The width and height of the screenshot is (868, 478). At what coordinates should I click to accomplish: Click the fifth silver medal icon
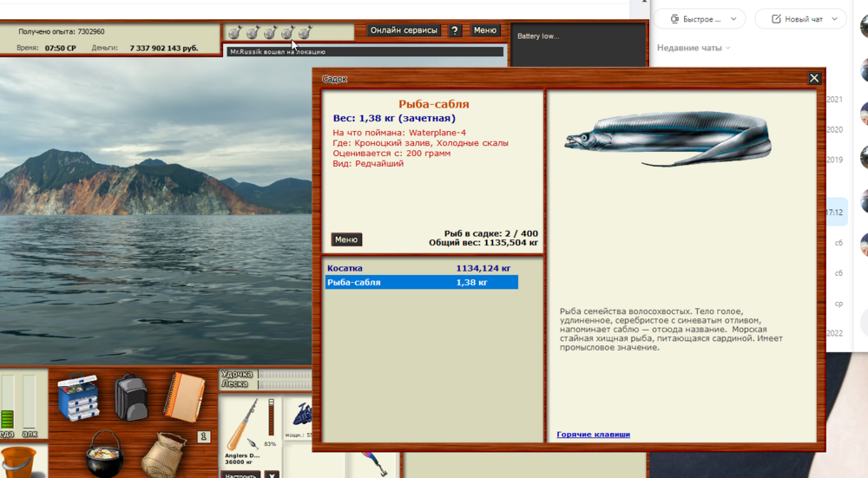305,33
